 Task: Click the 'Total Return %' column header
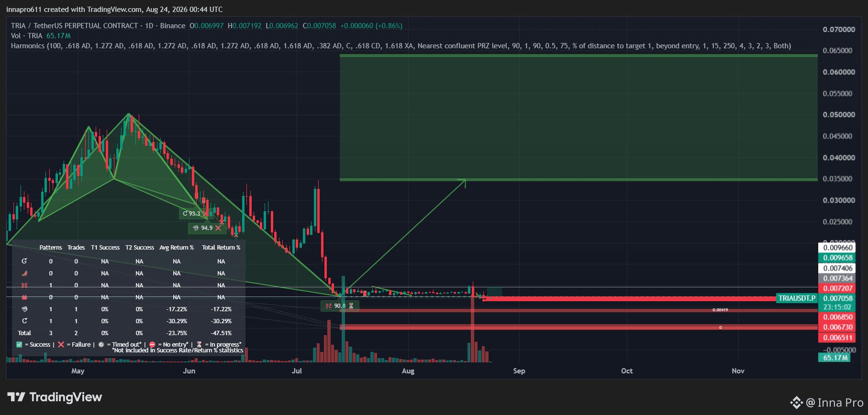tap(221, 248)
